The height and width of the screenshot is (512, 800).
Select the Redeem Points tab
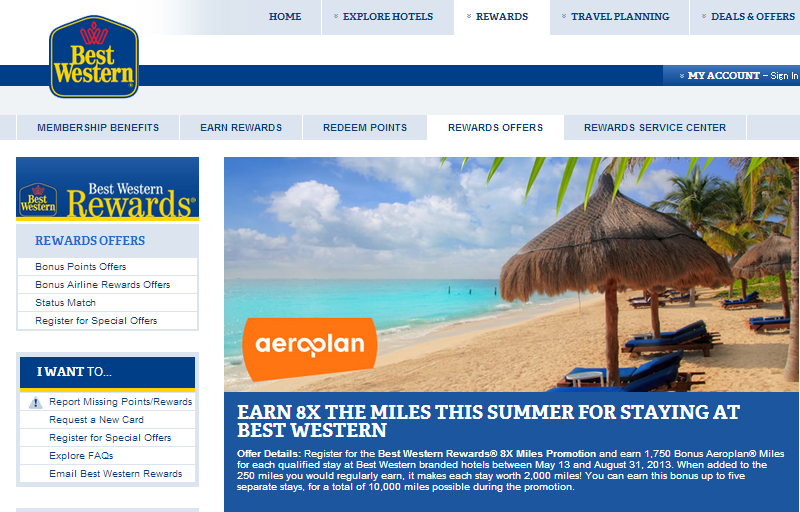[x=365, y=127]
